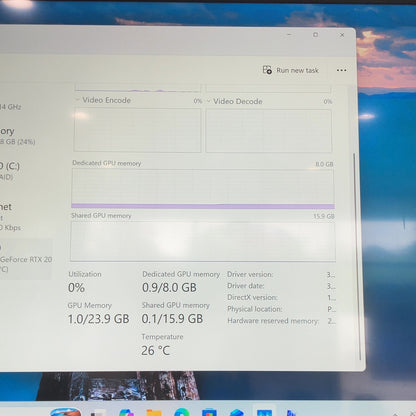Screen dimensions: 416x416
Task: Click the Utilization 0% value
Action: pyautogui.click(x=76, y=288)
